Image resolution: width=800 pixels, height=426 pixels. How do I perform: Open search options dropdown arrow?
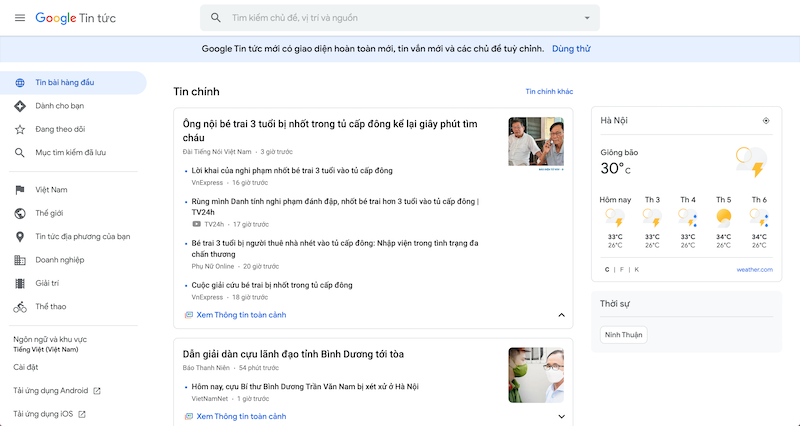pyautogui.click(x=587, y=18)
